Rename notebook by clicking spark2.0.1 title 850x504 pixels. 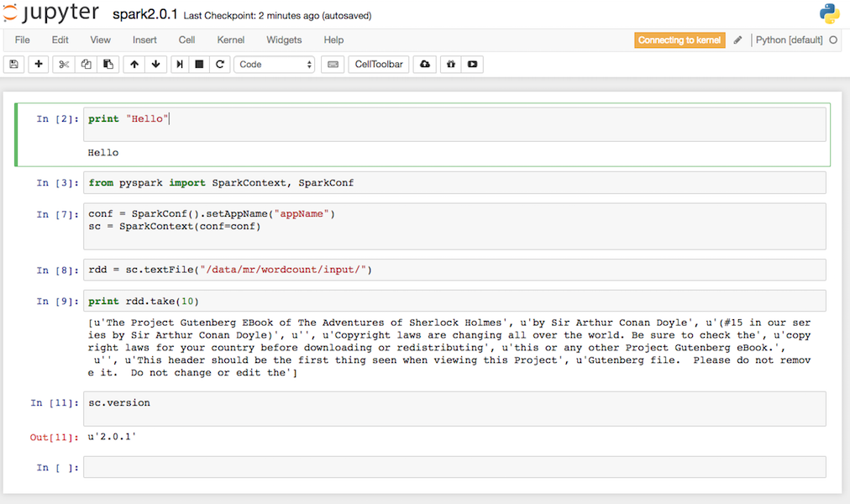pos(144,14)
